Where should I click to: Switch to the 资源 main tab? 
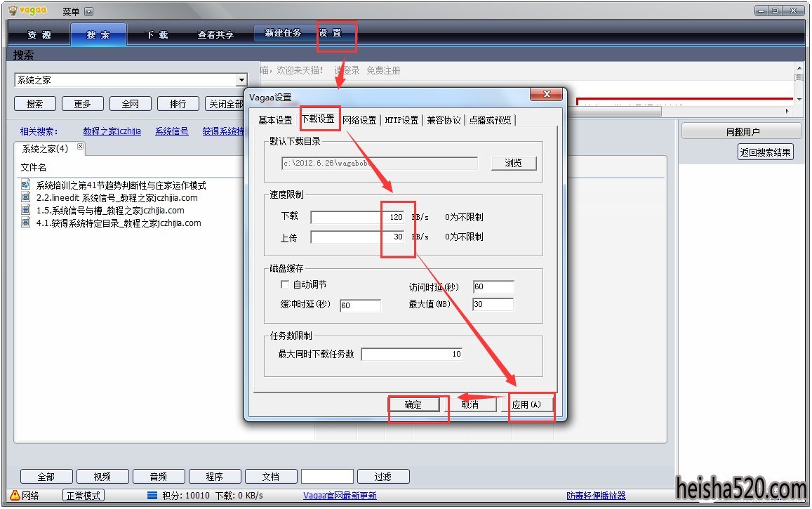point(39,34)
